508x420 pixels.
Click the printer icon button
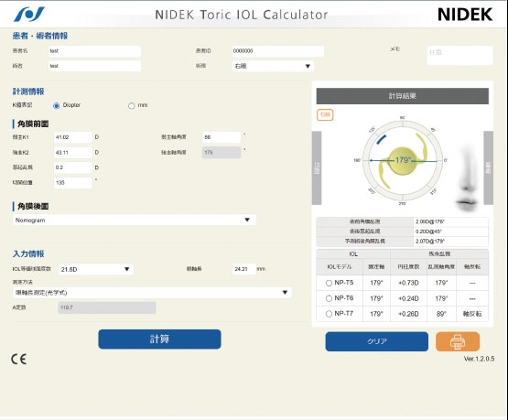coord(458,341)
